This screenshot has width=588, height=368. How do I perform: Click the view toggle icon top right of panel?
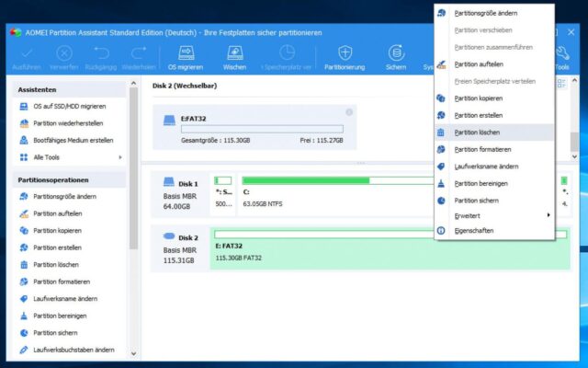(561, 84)
